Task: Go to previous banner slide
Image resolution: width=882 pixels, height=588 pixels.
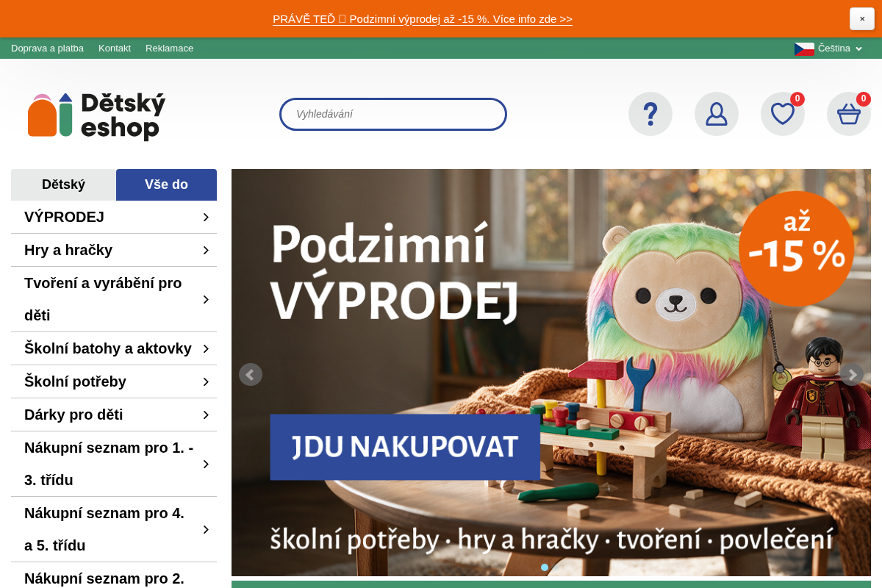Action: click(251, 375)
